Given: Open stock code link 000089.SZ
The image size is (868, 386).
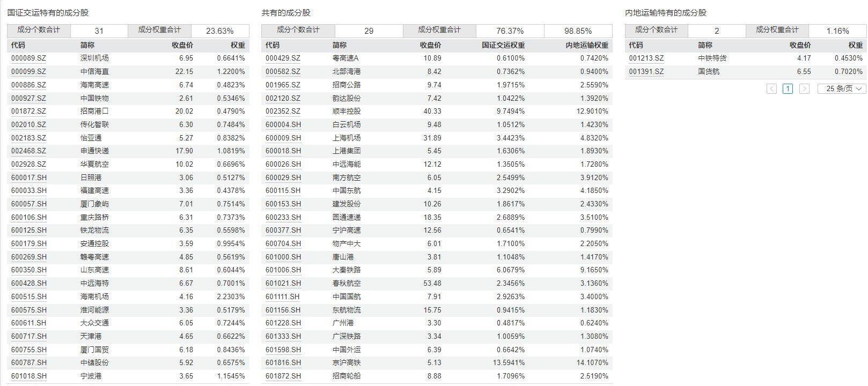Looking at the screenshot, I should [x=28, y=58].
